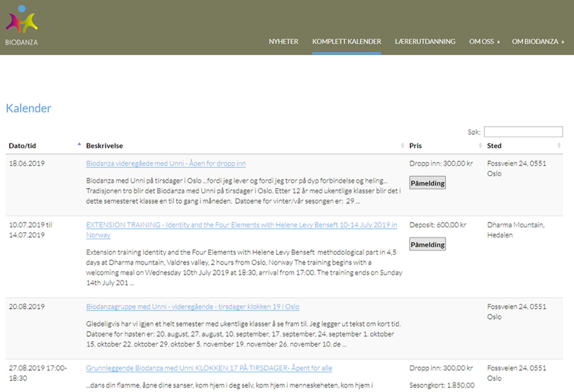The height and width of the screenshot is (392, 574).
Task: Click the Sted column header
Action: (x=494, y=146)
